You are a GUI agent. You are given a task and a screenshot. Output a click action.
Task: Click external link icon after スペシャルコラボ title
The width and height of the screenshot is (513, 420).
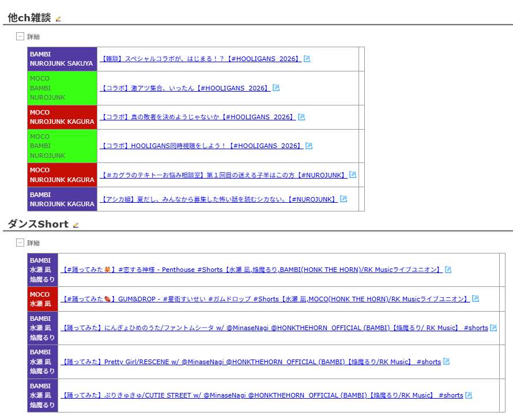coord(307,59)
